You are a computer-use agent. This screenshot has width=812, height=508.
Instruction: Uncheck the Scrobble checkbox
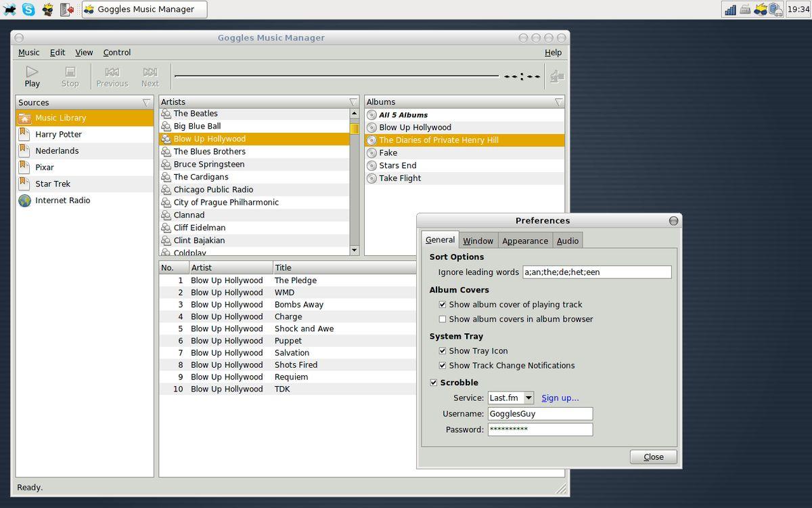(434, 383)
